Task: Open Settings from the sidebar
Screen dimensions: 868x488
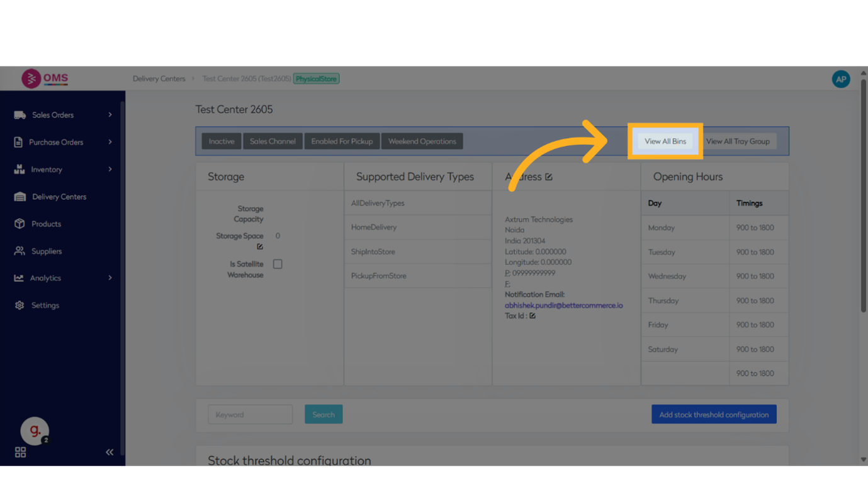Action: (45, 305)
